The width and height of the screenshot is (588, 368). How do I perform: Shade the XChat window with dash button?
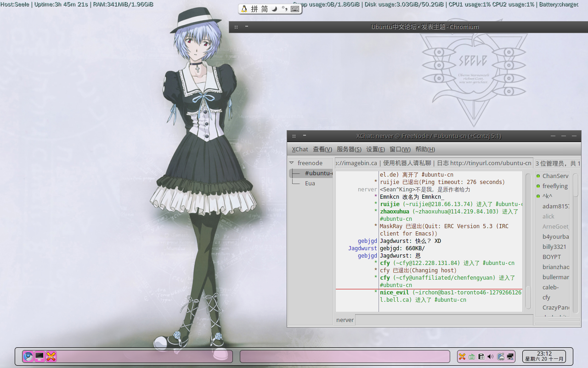[x=304, y=136]
